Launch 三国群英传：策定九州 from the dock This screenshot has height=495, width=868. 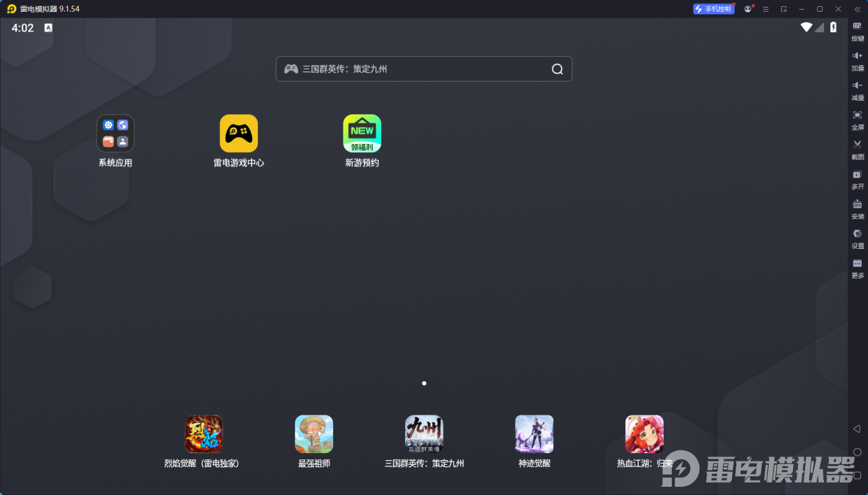click(x=424, y=433)
